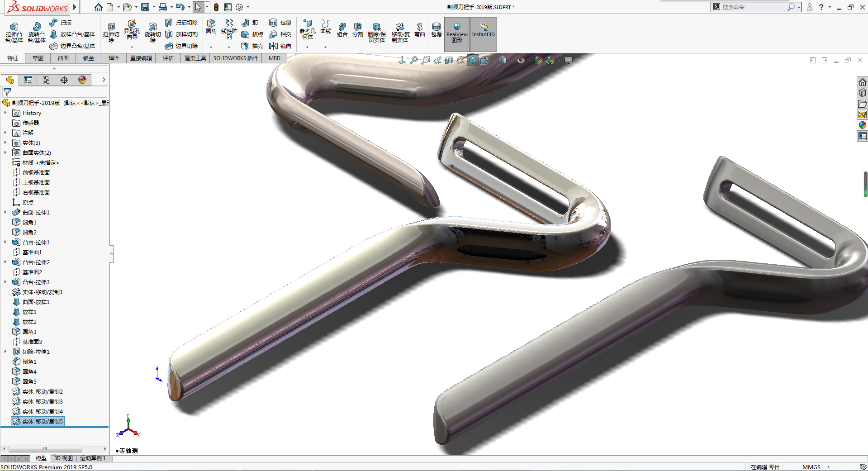Viewport: 868px width, 471px height.
Task: Click the feature tree horizontal scrollbar
Action: point(45,449)
